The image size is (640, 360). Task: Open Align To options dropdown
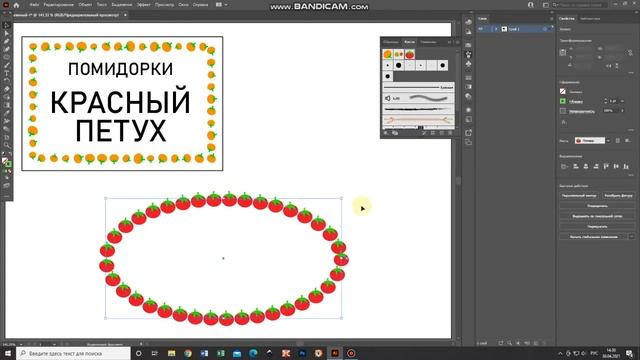565,166
